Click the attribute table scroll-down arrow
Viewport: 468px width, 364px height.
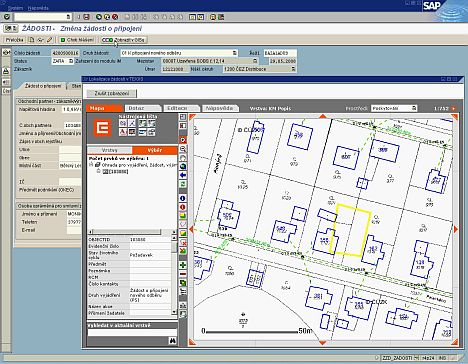tap(174, 312)
